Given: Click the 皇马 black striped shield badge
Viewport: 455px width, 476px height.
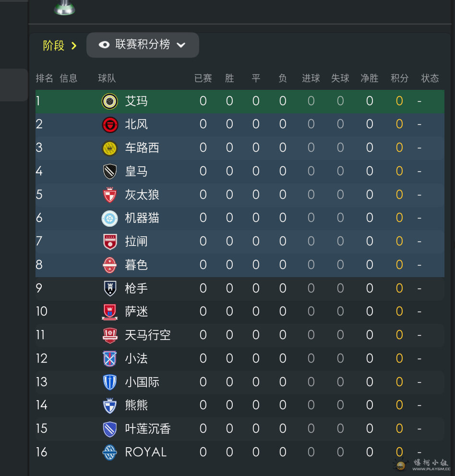Looking at the screenshot, I should tap(109, 171).
